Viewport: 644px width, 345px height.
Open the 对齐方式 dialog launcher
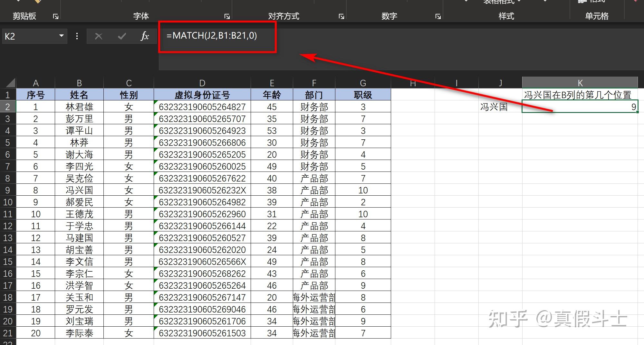point(341,16)
